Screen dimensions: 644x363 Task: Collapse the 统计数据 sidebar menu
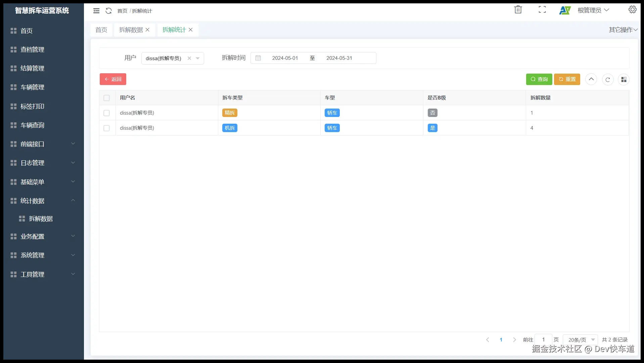click(x=44, y=201)
